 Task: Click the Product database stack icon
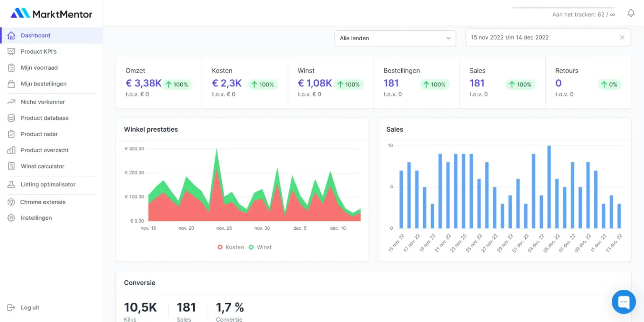(11, 118)
